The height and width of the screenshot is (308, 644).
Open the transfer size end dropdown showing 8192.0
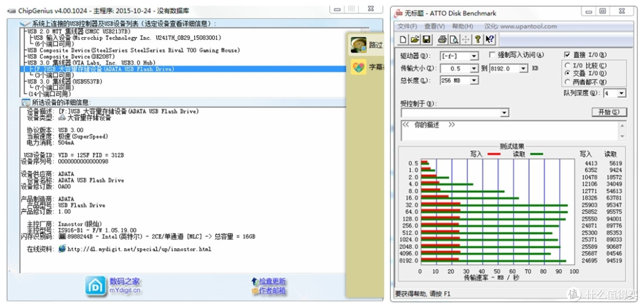click(523, 68)
